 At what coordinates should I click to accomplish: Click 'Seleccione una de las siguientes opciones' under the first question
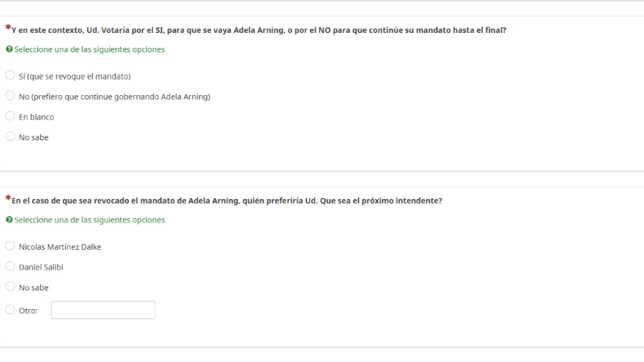pos(89,49)
